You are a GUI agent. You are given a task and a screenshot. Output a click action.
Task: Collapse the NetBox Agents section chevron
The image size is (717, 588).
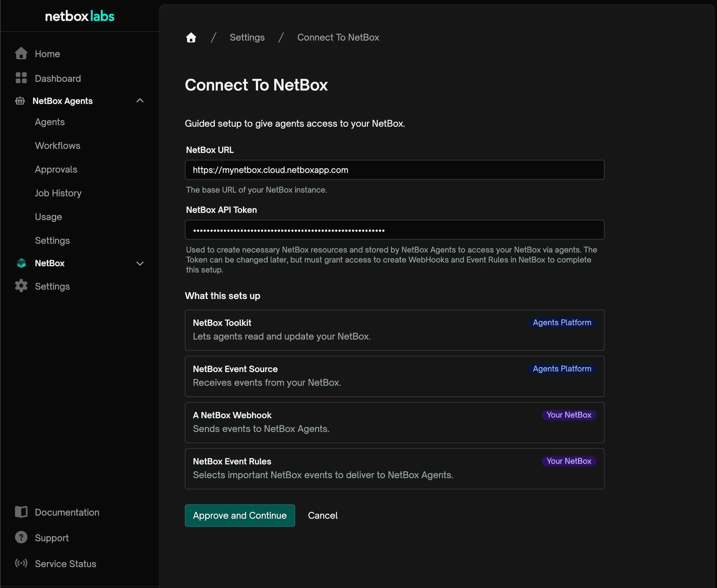pyautogui.click(x=140, y=100)
